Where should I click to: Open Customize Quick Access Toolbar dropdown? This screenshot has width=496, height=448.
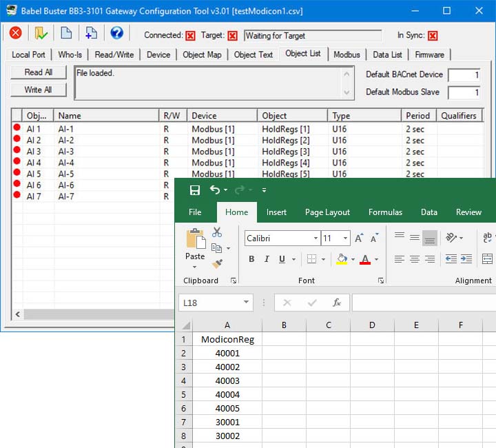coord(264,190)
